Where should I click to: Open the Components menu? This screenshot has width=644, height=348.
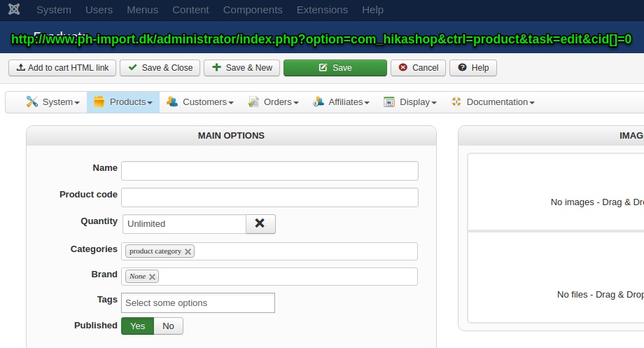(253, 10)
